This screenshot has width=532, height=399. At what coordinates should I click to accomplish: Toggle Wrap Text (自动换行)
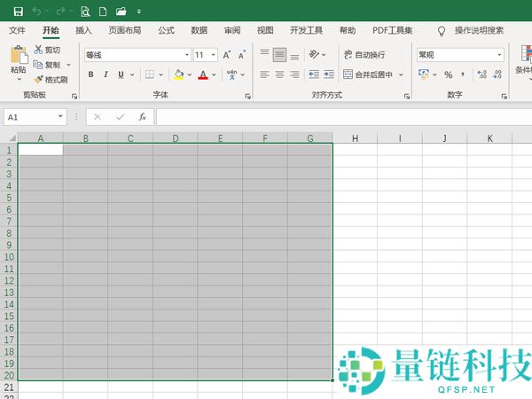(364, 55)
